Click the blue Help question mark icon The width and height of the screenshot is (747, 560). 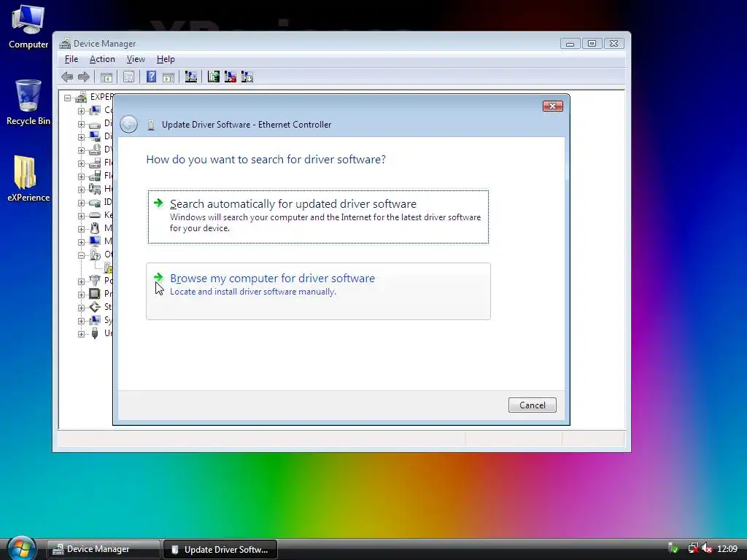151,77
